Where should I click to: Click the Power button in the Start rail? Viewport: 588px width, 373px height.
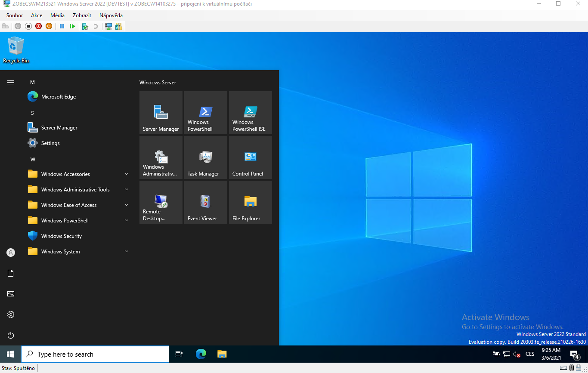(x=11, y=335)
